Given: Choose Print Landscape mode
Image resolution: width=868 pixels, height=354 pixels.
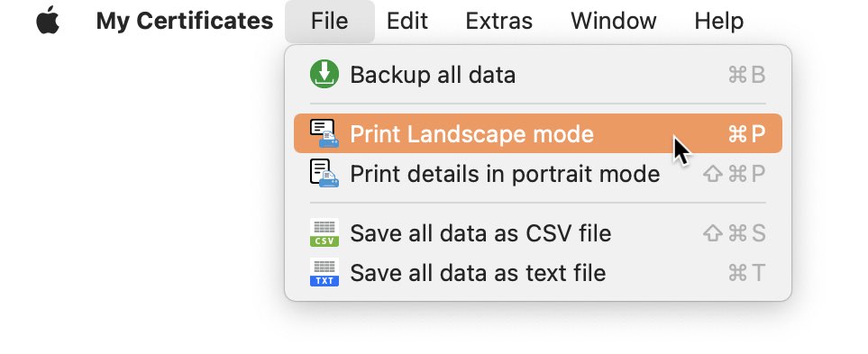Looking at the screenshot, I should click(x=538, y=133).
